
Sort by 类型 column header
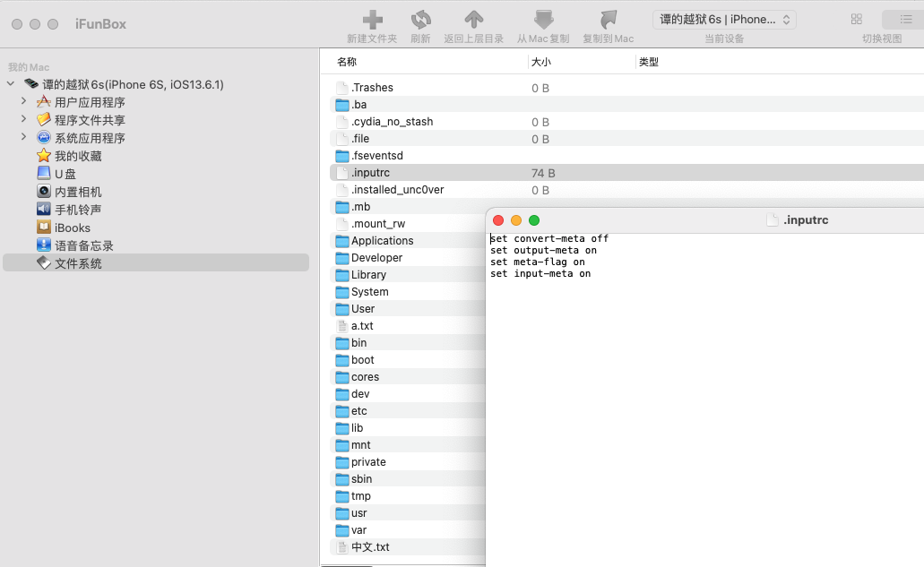tap(648, 62)
